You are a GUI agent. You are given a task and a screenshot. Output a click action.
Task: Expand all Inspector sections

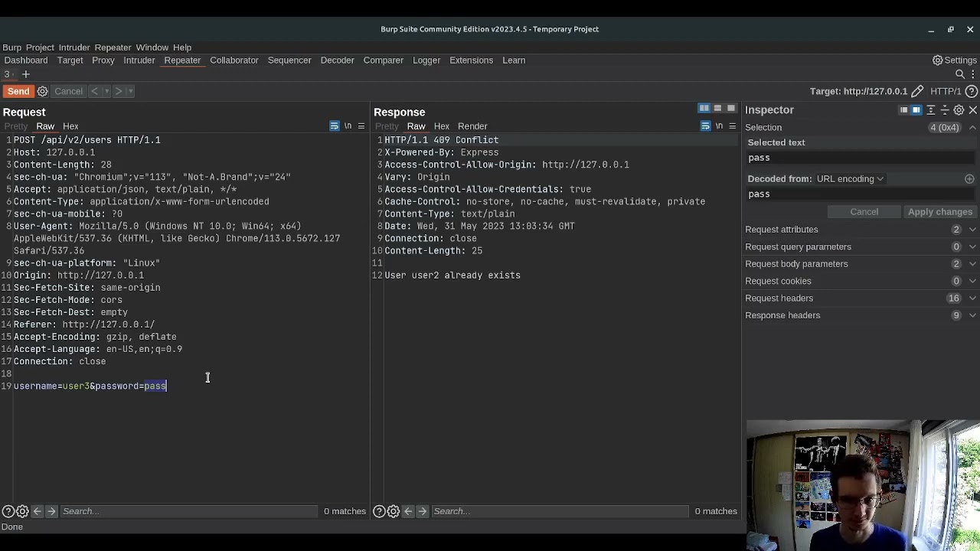tap(931, 110)
